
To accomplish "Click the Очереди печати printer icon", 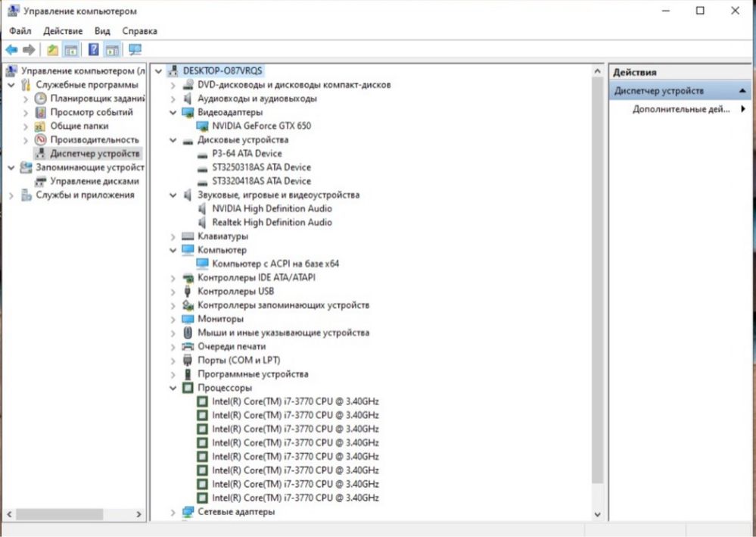I will 188,346.
